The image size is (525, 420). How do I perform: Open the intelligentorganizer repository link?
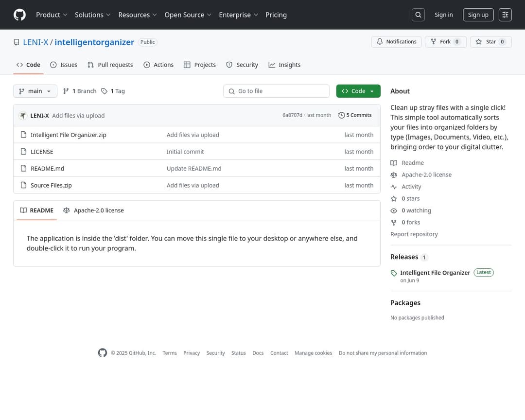point(94,42)
